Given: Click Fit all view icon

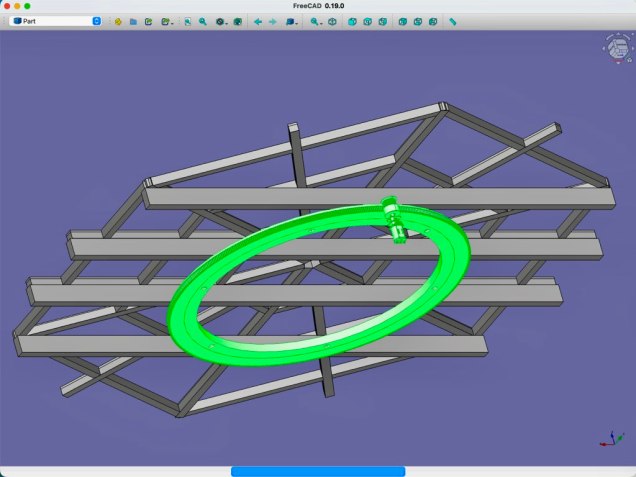Looking at the screenshot, I should click(187, 21).
